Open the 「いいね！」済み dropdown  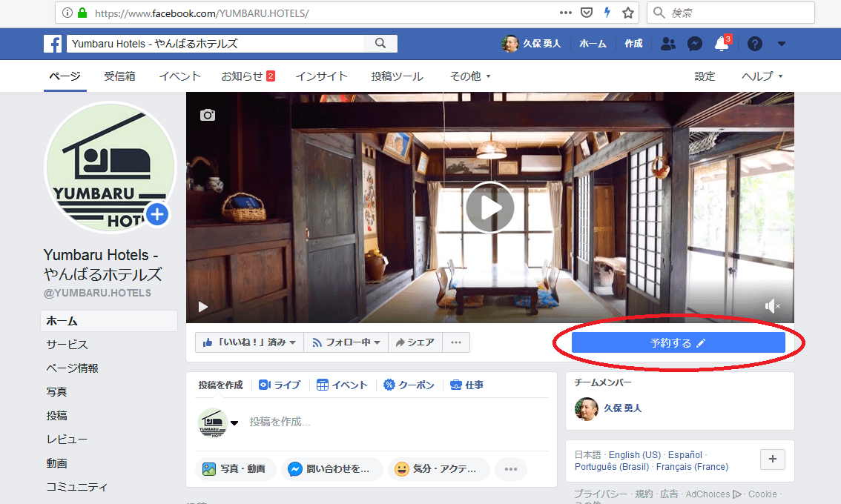[249, 342]
